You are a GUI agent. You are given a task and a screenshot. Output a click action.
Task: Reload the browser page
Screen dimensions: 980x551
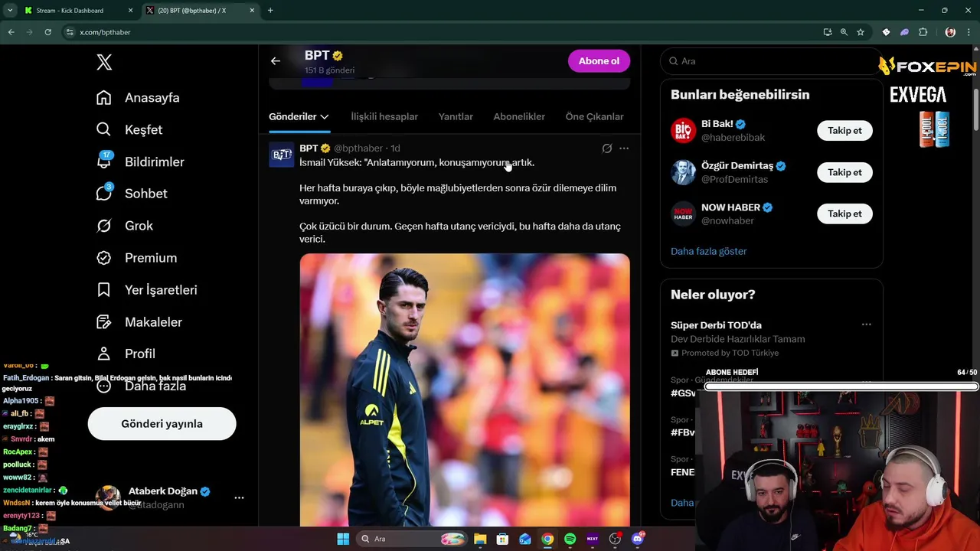[47, 32]
